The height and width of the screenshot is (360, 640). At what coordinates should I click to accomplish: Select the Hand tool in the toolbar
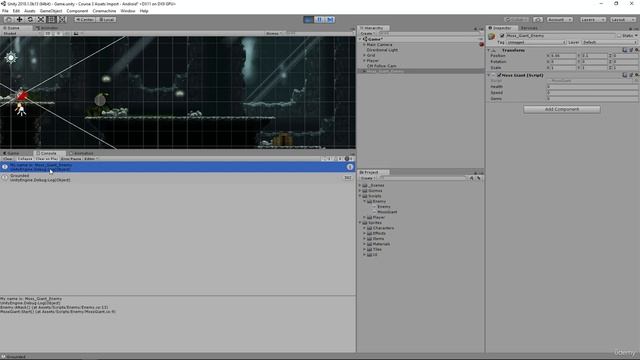coord(9,19)
